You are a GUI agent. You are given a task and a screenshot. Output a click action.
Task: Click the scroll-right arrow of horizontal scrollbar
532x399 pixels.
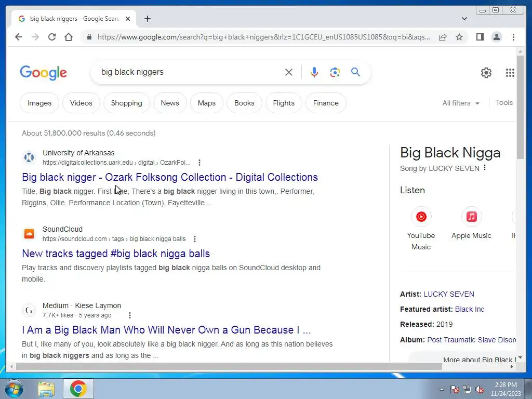pos(512,366)
